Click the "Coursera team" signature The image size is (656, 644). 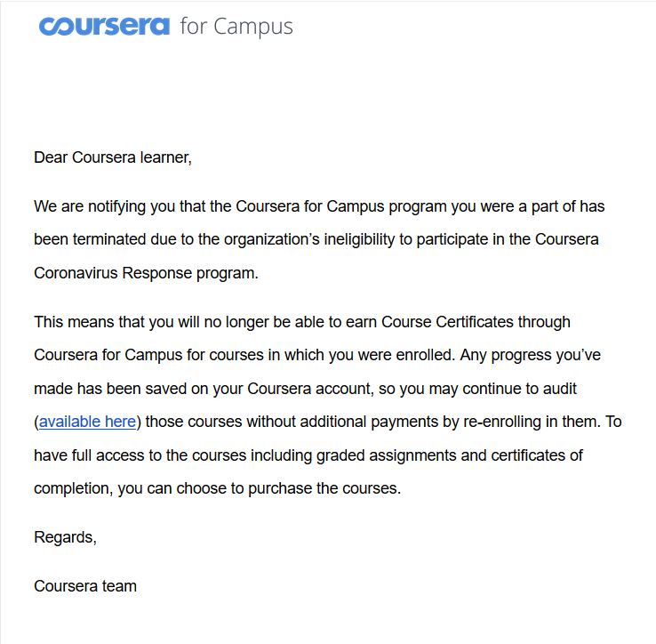(x=85, y=586)
